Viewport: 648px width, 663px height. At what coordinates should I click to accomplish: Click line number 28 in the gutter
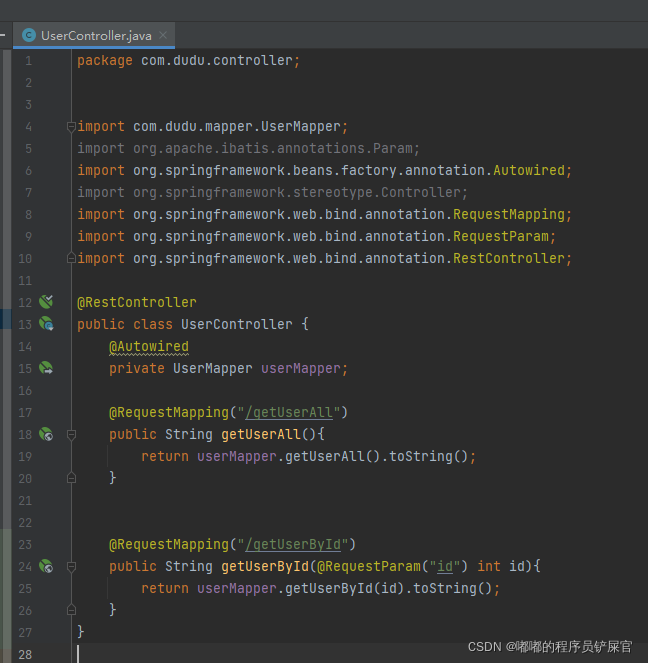click(x=25, y=655)
